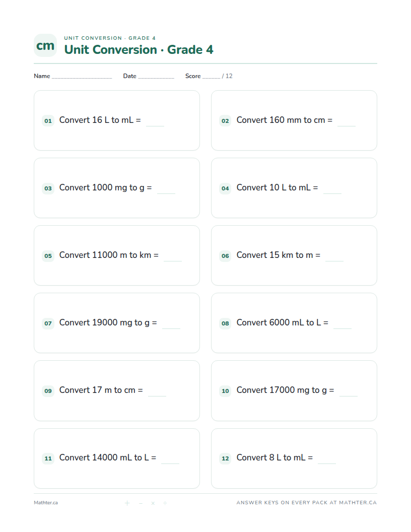Click question number badge 04

click(225, 188)
